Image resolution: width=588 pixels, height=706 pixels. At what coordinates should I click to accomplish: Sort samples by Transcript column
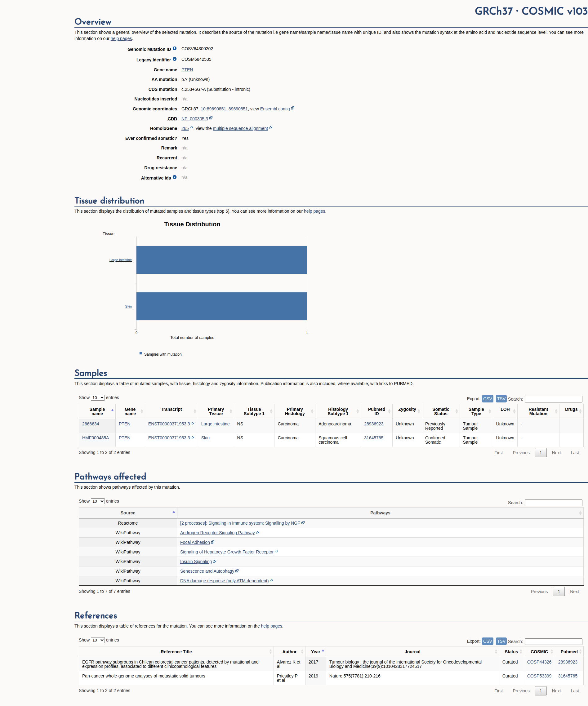click(171, 411)
